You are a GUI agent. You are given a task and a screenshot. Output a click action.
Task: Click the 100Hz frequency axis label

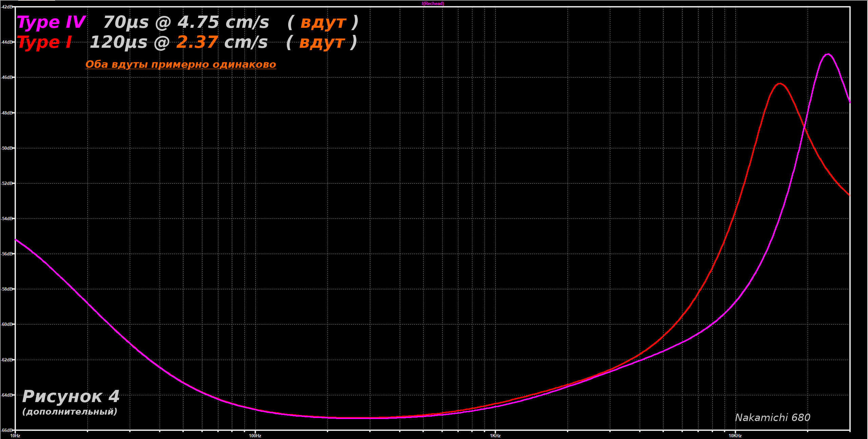click(x=255, y=436)
